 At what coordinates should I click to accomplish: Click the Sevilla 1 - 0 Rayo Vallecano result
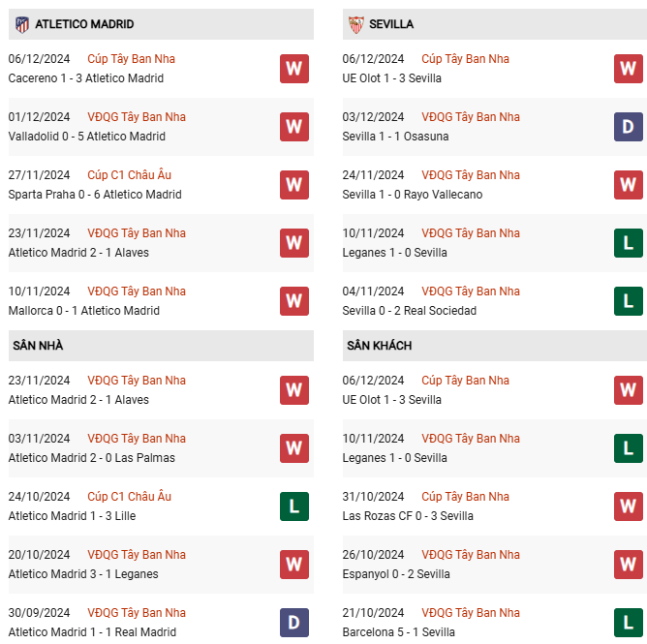tap(413, 195)
